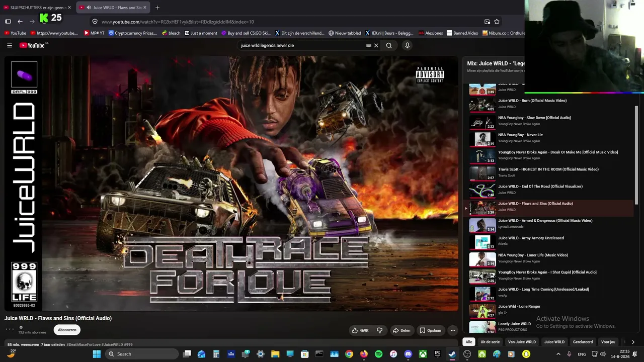Switch input language via ENG indicator

tap(582, 354)
